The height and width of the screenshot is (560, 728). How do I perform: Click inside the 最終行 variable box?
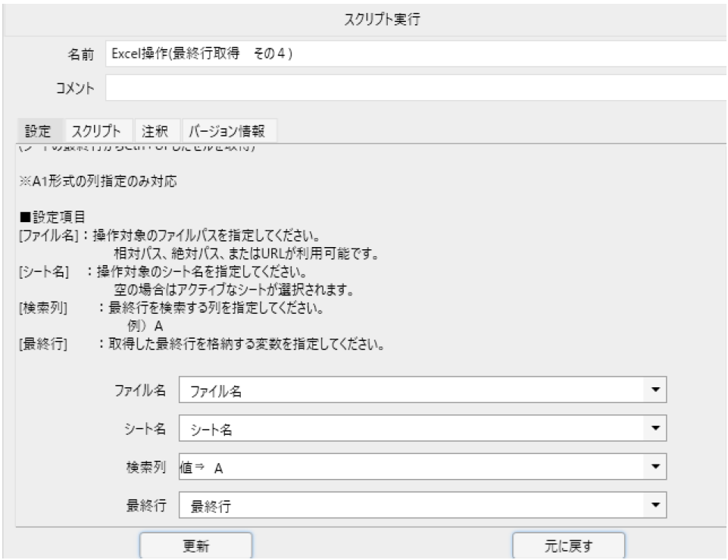409,505
